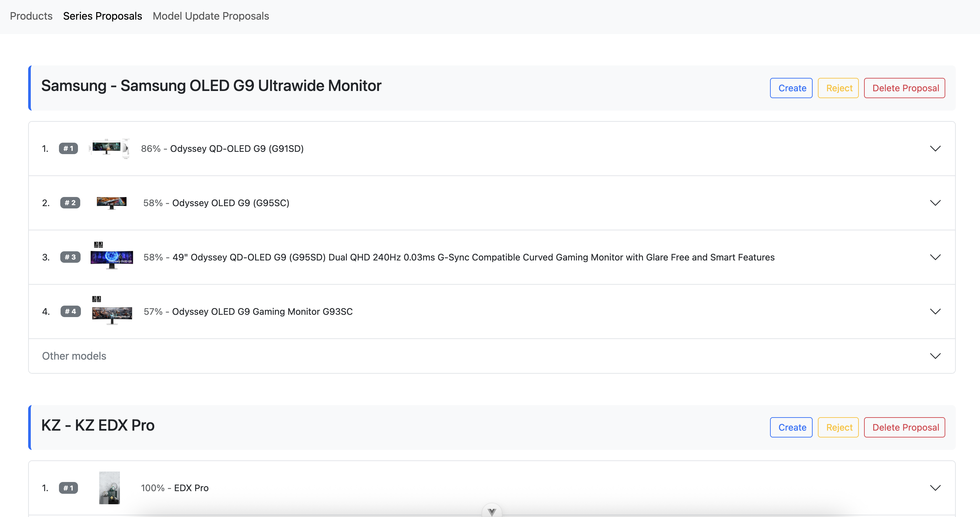The width and height of the screenshot is (980, 517).
Task: Click the G95SD monitor thumbnail image
Action: pos(111,258)
